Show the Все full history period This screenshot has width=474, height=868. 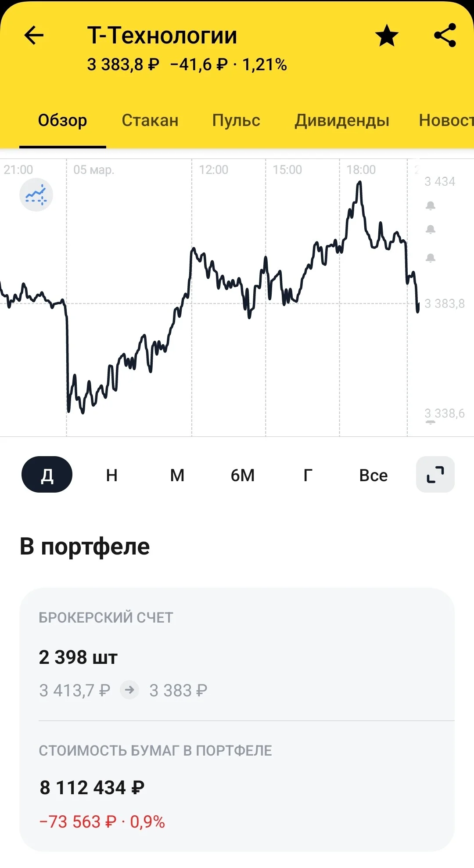[x=373, y=475]
